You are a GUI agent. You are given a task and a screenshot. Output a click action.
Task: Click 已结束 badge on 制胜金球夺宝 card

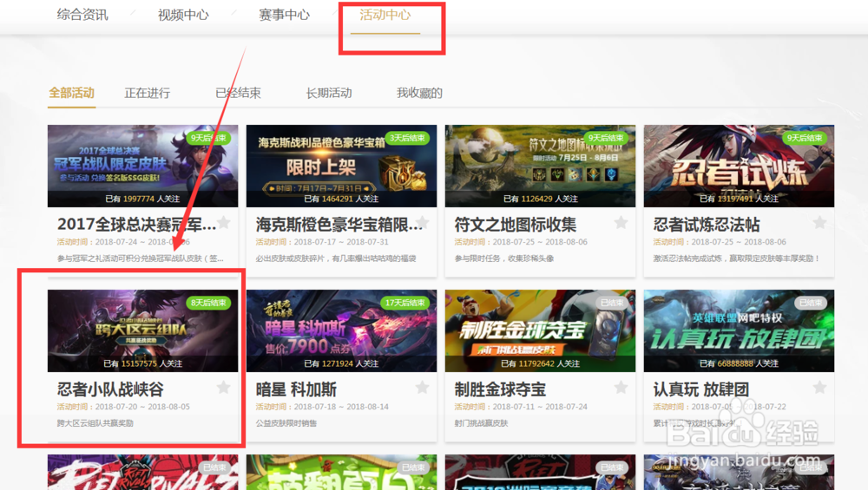pyautogui.click(x=612, y=303)
